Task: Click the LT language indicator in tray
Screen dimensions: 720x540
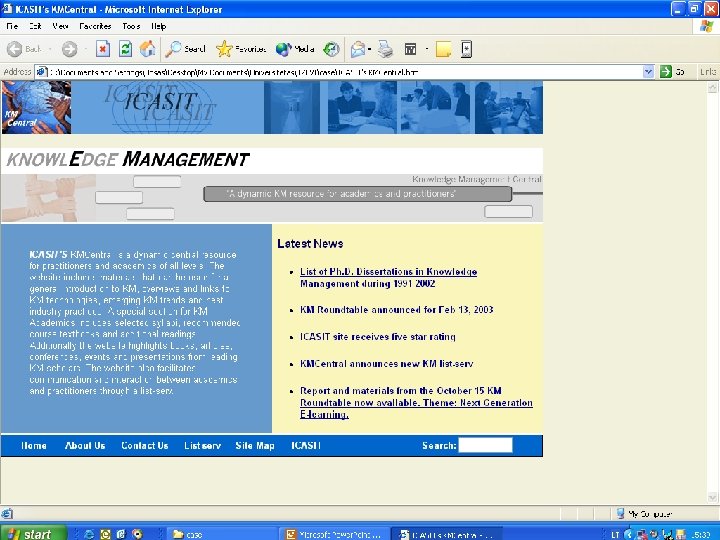Action: coord(615,534)
